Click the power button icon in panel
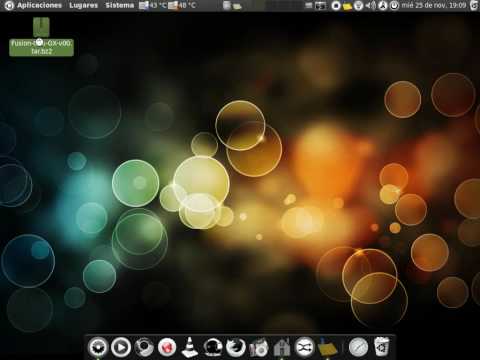The image size is (480, 360). pyautogui.click(x=394, y=6)
